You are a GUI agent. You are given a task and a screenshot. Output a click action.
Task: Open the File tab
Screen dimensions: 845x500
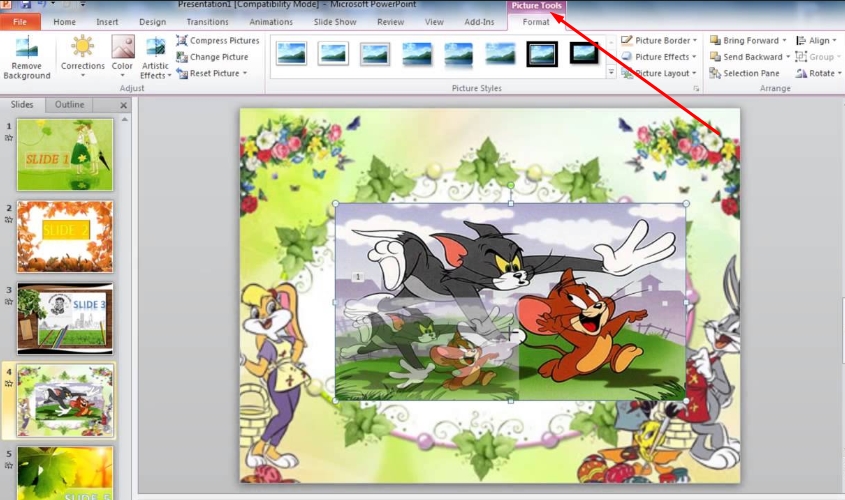[20, 22]
